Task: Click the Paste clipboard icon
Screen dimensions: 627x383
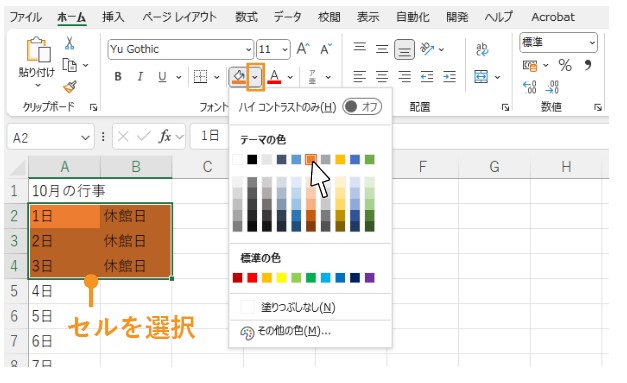Action: tap(38, 50)
